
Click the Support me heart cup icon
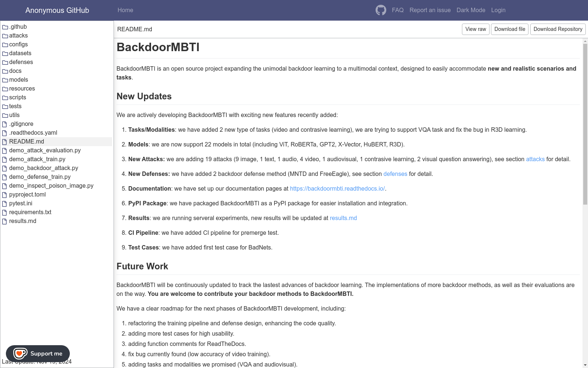(20, 354)
